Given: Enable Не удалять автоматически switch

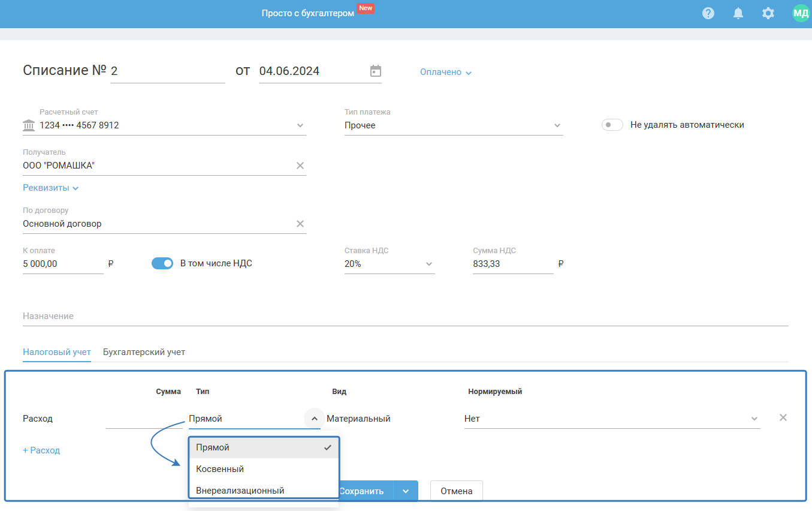Looking at the screenshot, I should coord(612,125).
